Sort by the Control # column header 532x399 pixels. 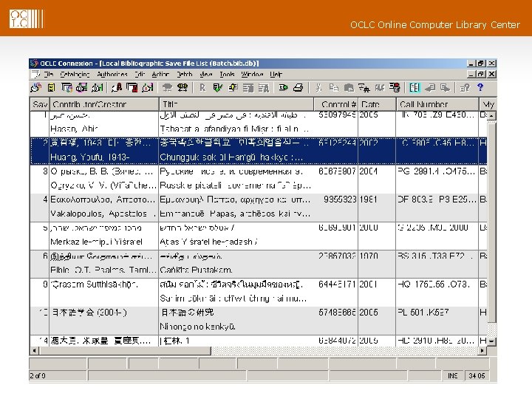coord(336,104)
